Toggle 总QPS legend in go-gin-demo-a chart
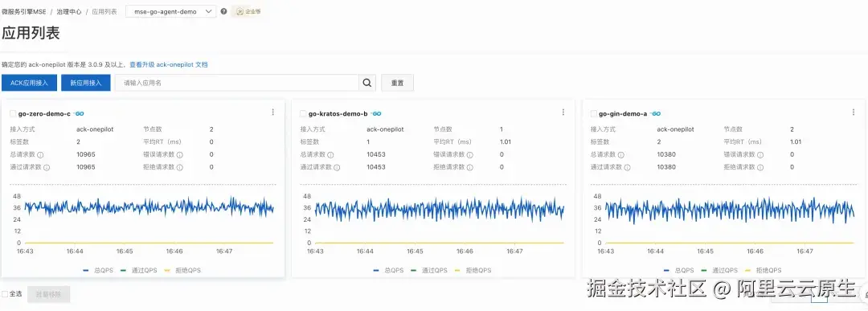This screenshot has height=311, width=868. [678, 270]
